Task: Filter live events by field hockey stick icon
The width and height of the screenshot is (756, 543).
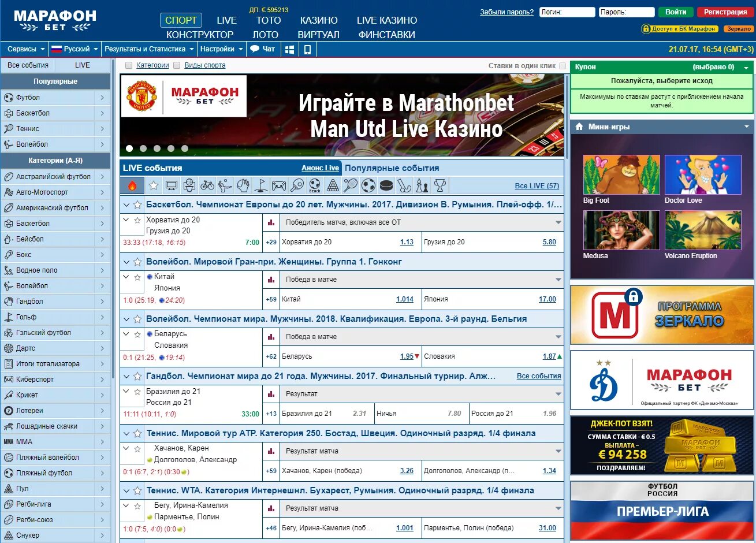Action: point(404,185)
